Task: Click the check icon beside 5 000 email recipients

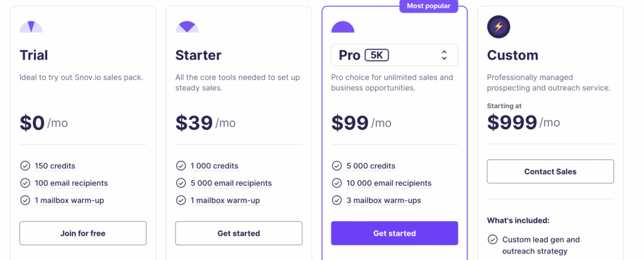Action: point(181,183)
